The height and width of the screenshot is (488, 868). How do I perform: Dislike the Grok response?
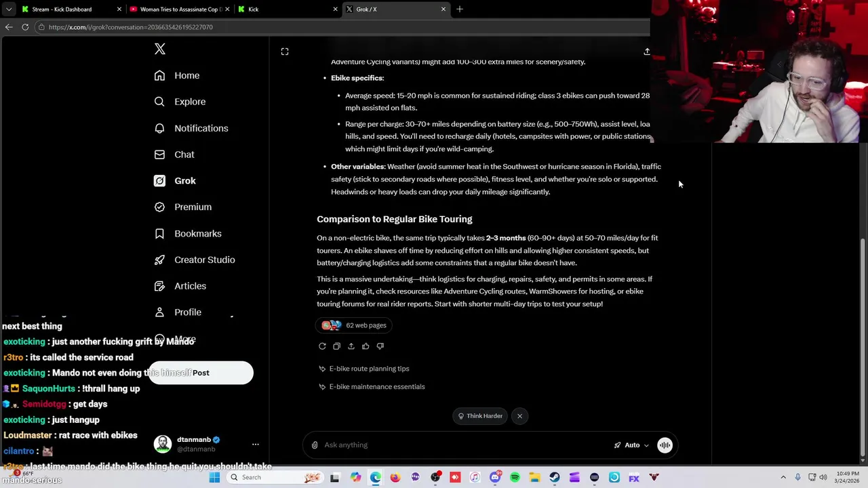point(380,346)
